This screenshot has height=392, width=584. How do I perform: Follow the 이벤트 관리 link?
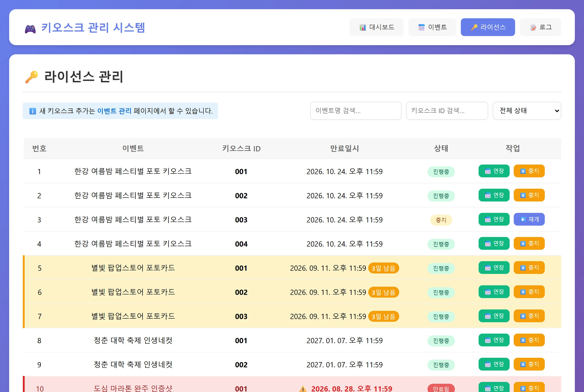point(114,111)
